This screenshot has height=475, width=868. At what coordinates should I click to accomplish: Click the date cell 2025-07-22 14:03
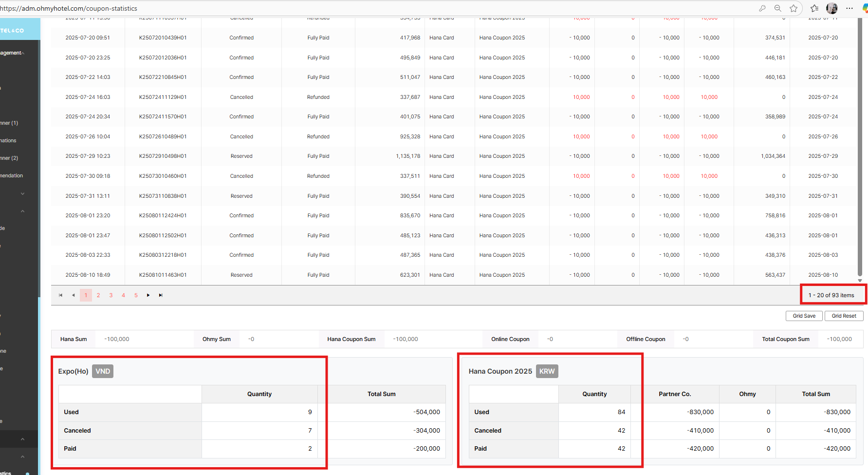coord(88,77)
